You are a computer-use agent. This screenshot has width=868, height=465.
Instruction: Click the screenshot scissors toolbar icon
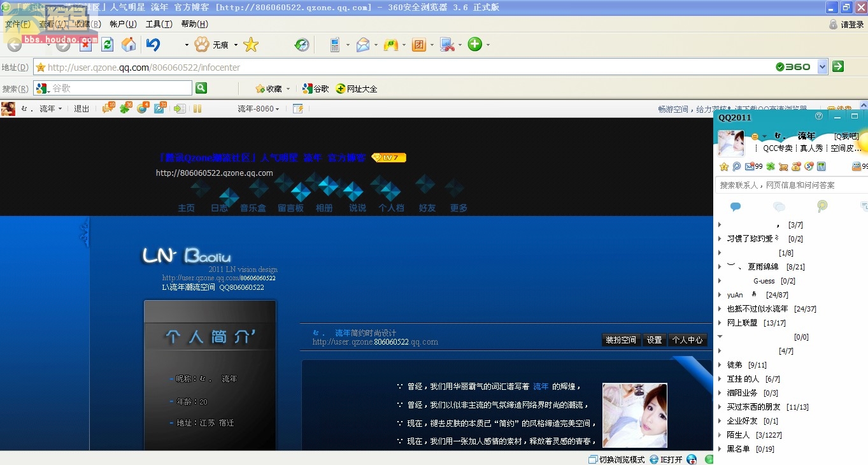(448, 45)
